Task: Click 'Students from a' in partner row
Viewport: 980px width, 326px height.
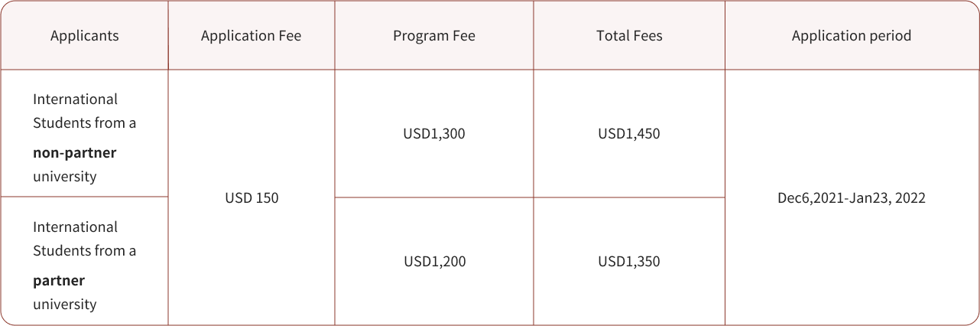Action: pos(85,251)
